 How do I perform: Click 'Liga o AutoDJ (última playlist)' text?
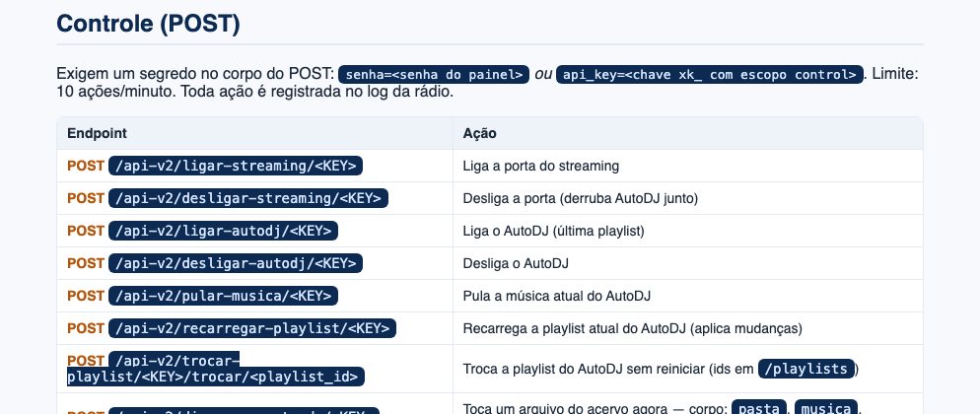coord(553,231)
